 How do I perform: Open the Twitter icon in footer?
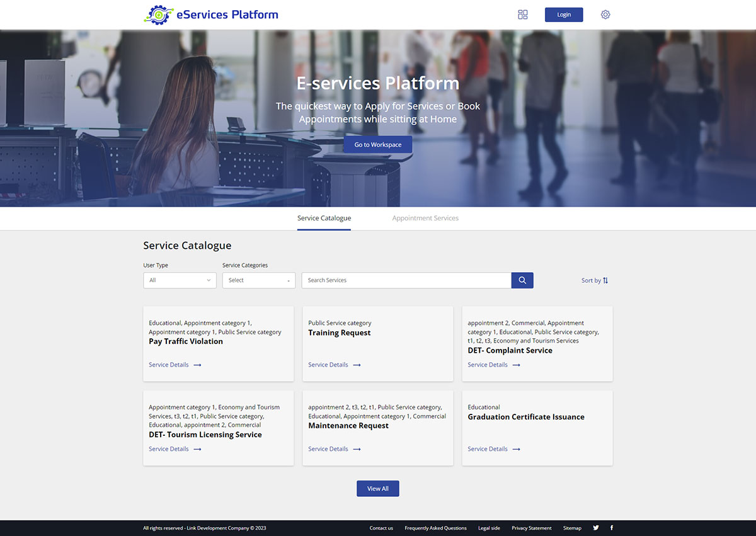(x=596, y=528)
